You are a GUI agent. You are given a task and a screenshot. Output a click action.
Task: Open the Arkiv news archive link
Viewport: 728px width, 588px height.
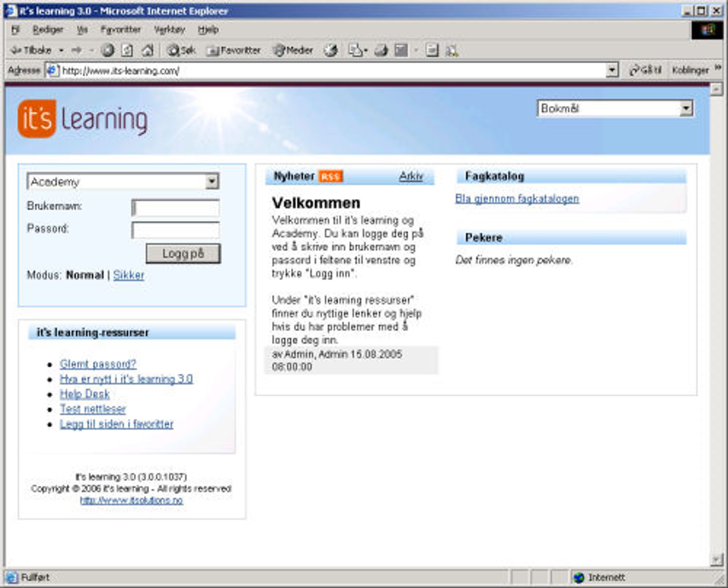[411, 176]
